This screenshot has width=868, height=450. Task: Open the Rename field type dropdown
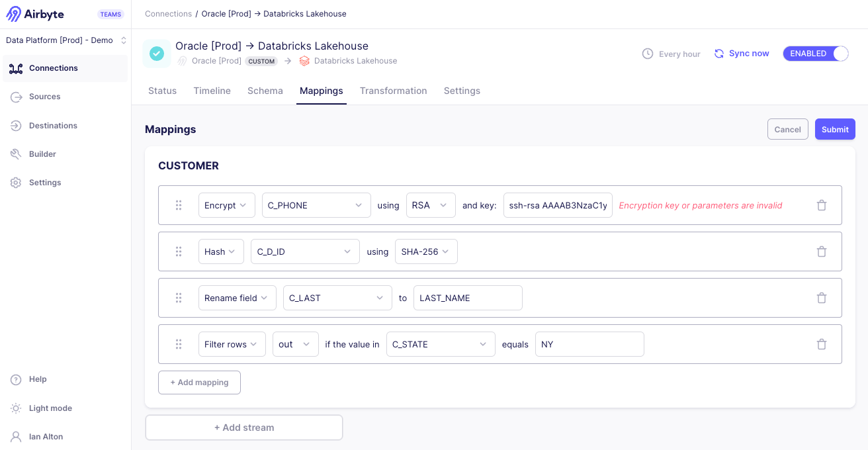click(238, 298)
